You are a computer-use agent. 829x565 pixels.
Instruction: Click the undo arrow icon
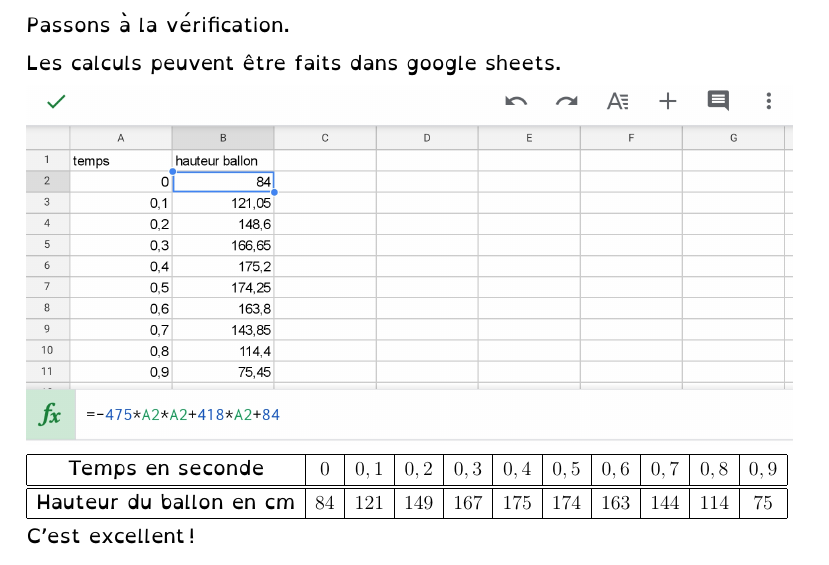click(516, 101)
